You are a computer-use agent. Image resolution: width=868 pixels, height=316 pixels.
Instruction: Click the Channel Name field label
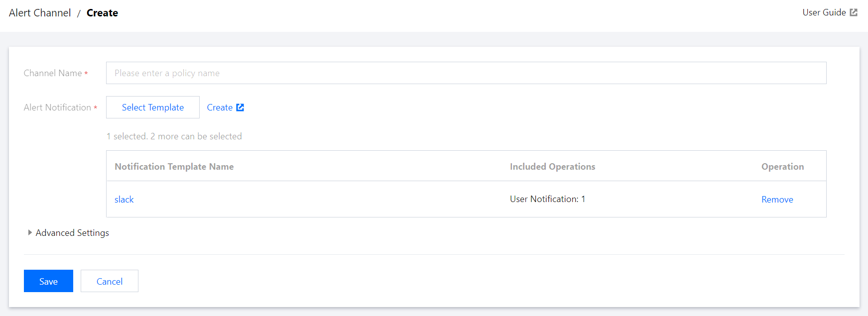[53, 73]
